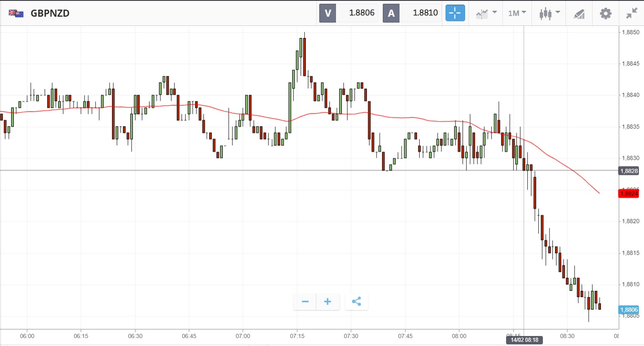Image resolution: width=644 pixels, height=346 pixels.
Task: Open the drawing tools pencil icon
Action: point(579,14)
